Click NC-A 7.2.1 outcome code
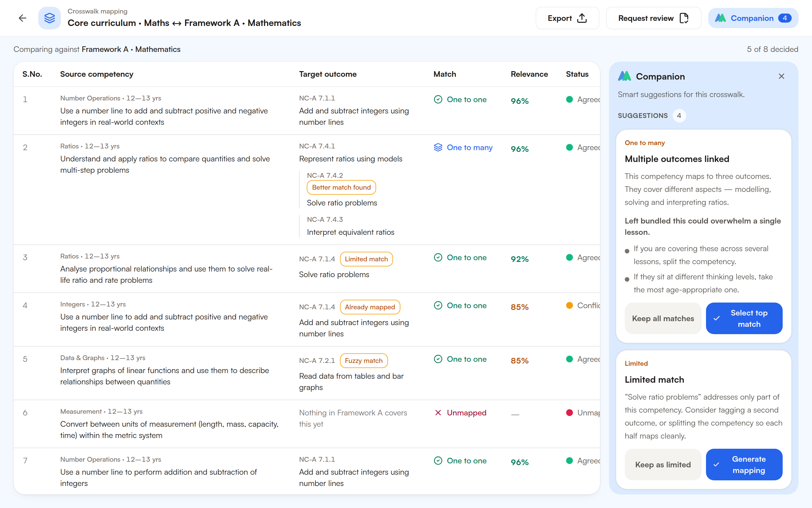The image size is (812, 508). point(317,360)
